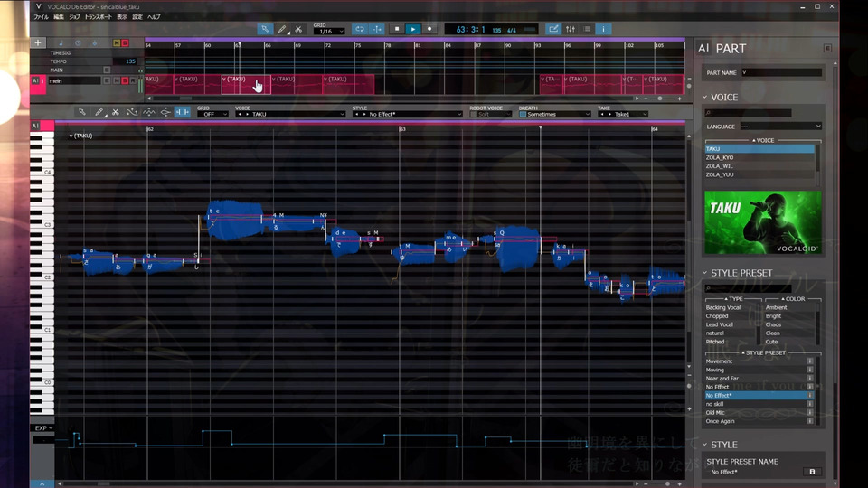
Task: Toggle the ROBOT VOICE checkbox
Action: [x=473, y=115]
